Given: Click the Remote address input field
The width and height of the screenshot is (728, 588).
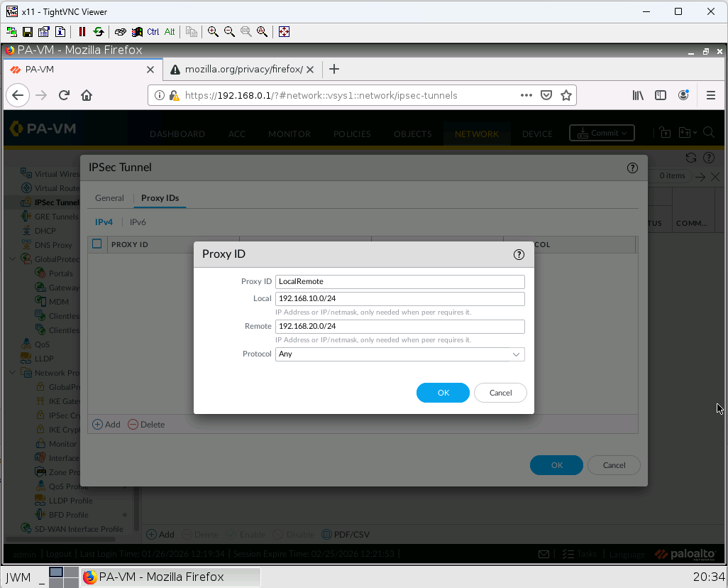Looking at the screenshot, I should (399, 327).
